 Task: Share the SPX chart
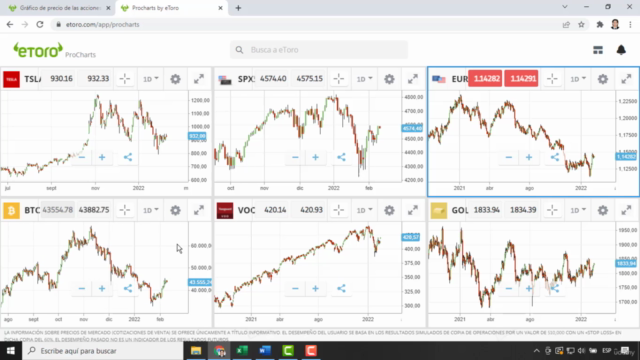[341, 157]
